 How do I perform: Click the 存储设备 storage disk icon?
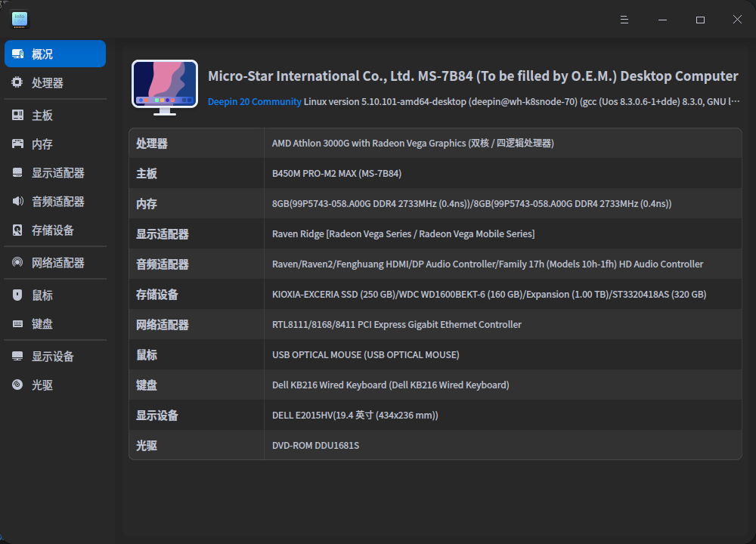pyautogui.click(x=17, y=230)
